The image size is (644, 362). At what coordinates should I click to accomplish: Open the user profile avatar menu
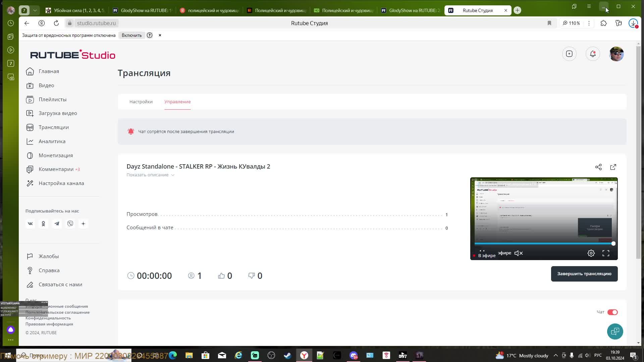616,54
